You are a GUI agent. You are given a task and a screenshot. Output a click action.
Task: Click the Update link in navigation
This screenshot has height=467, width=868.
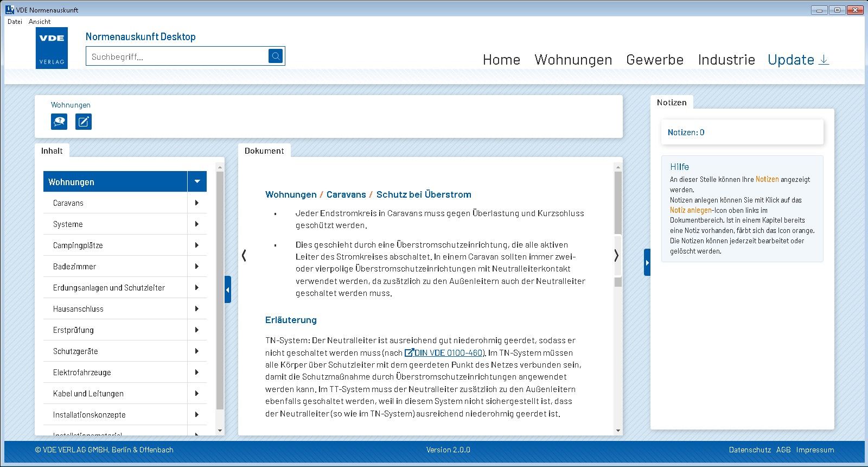click(791, 60)
